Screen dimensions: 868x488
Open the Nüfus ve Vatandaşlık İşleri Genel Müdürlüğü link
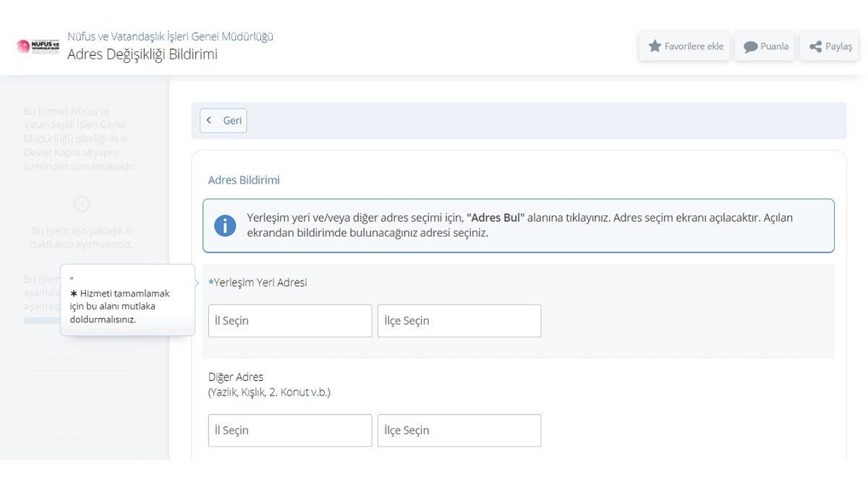pos(169,35)
